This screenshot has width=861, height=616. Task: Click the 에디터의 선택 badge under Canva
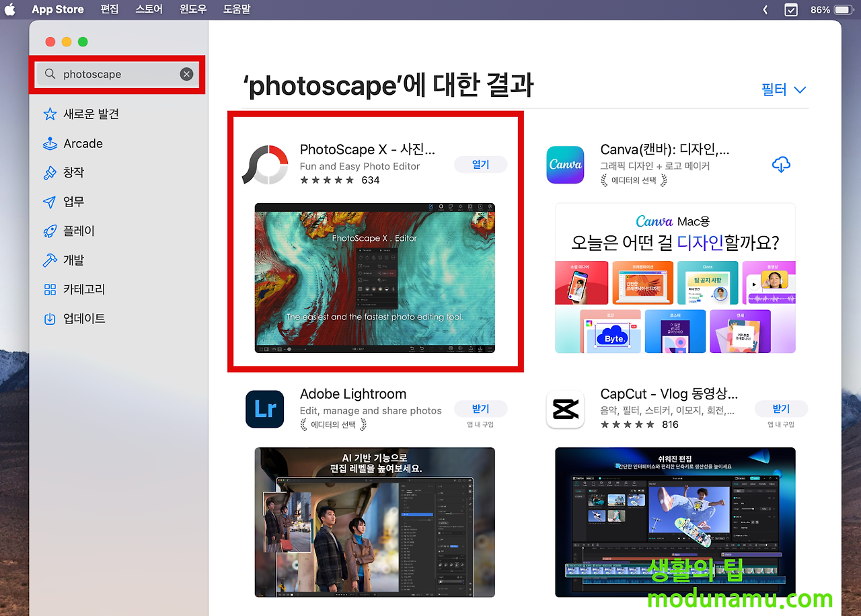634,180
